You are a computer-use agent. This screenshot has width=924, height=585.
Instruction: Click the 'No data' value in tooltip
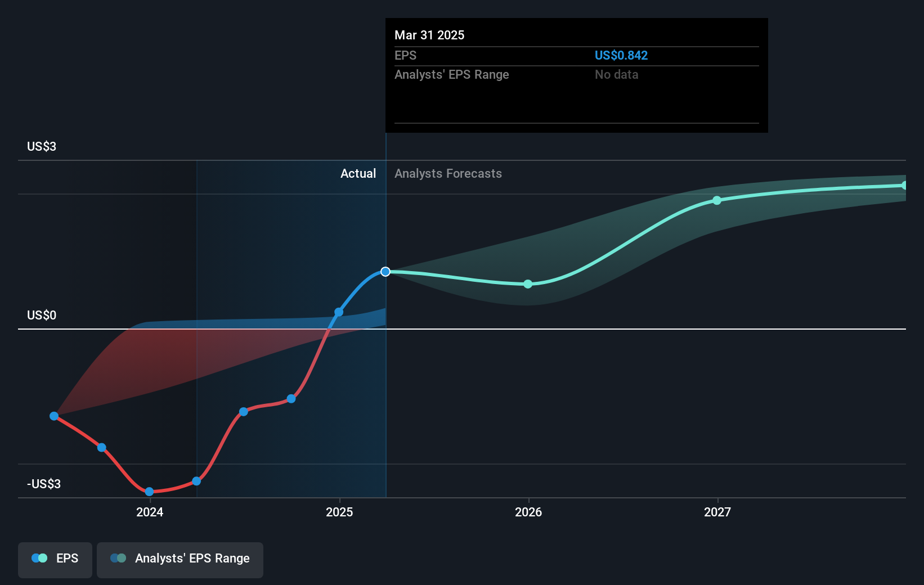click(x=616, y=74)
